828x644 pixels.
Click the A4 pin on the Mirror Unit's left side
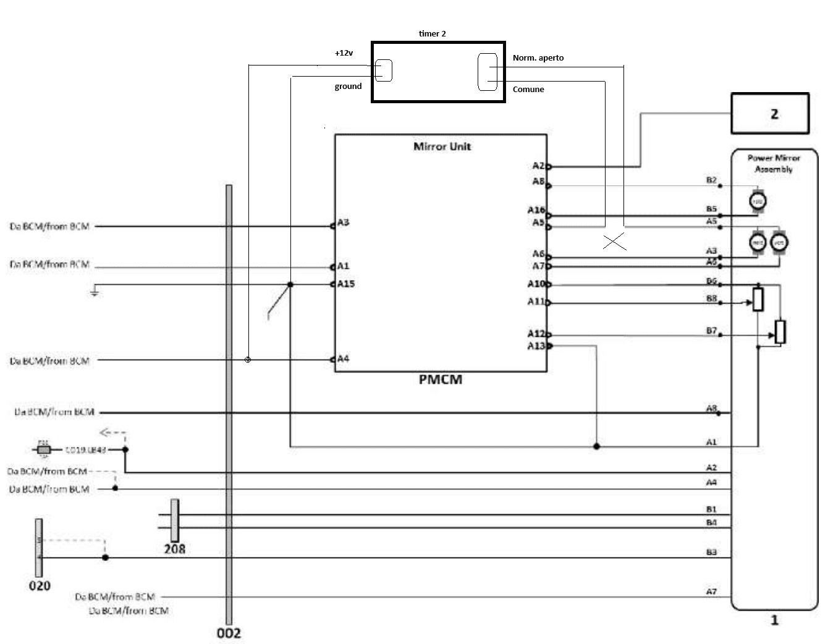click(343, 358)
